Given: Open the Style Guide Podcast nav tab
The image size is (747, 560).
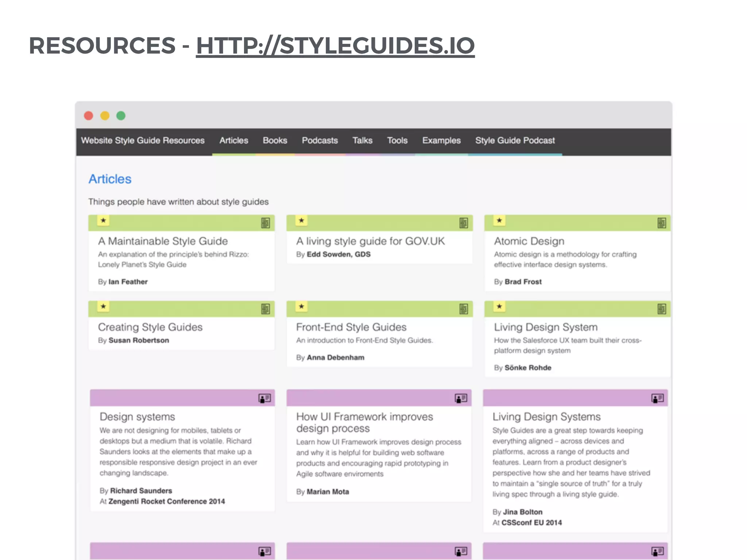Looking at the screenshot, I should tap(515, 141).
